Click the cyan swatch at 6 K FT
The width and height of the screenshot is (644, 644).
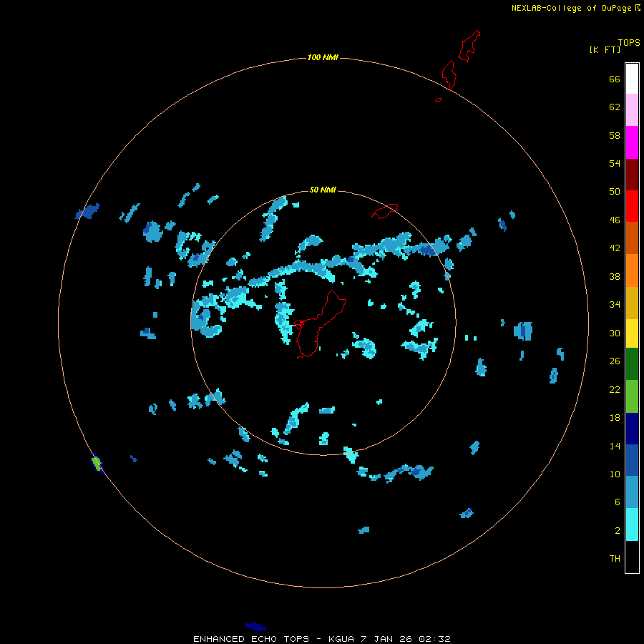[632, 524]
